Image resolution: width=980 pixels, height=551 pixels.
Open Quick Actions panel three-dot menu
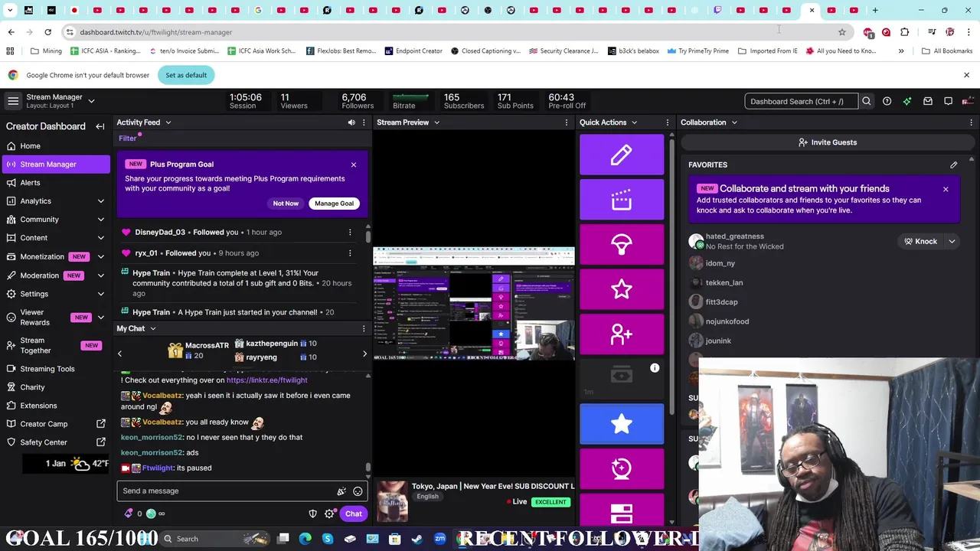point(668,122)
